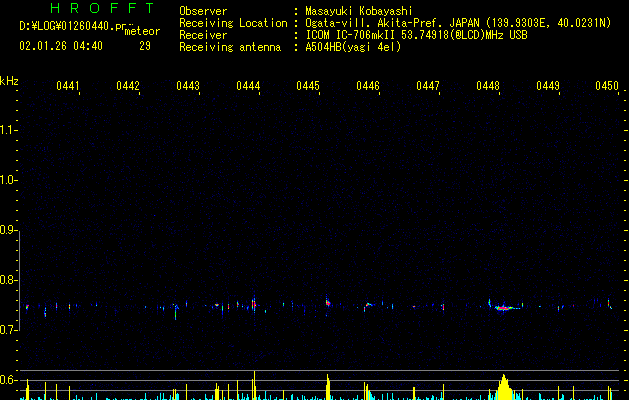Select observer name Masayuki Kobayashi
Screen dimensions: 629x400
pos(359,11)
